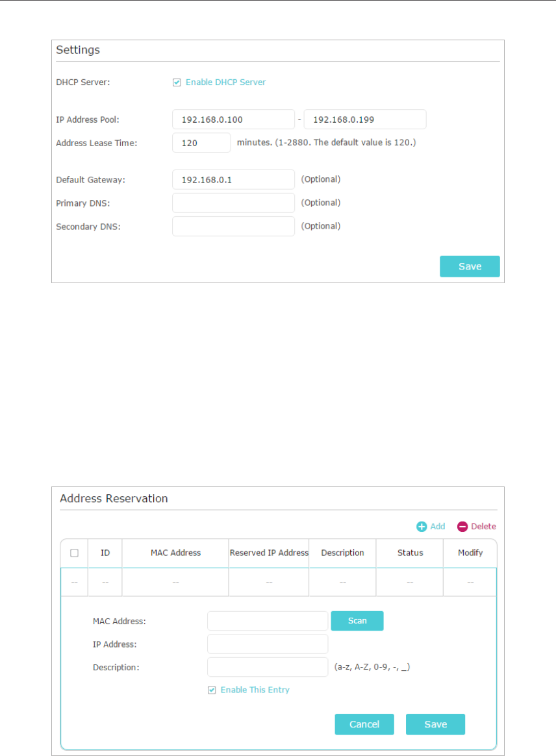Toggle the Enable This Entry checkbox

[x=212, y=690]
